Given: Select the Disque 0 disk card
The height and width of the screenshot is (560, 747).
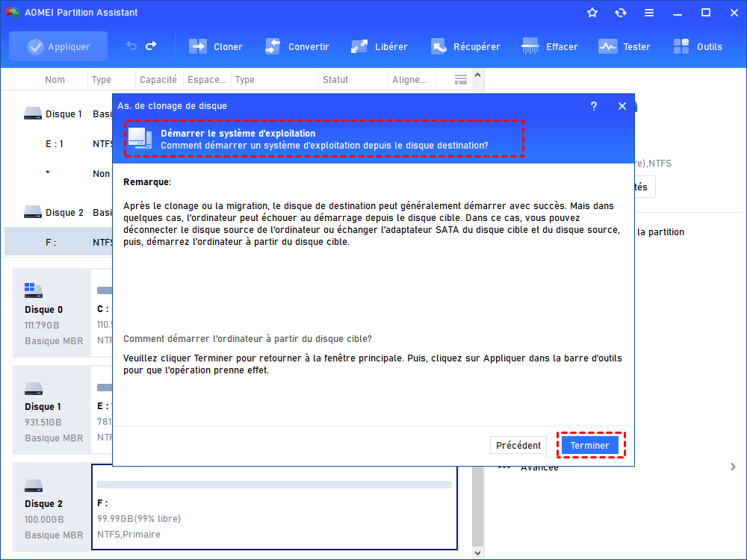Looking at the screenshot, I should click(x=52, y=313).
